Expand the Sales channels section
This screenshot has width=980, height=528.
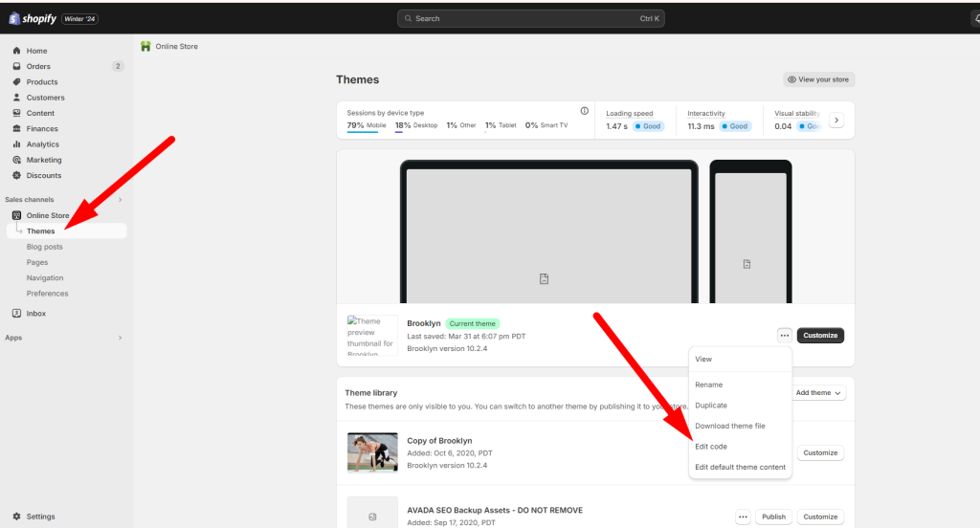pos(120,200)
